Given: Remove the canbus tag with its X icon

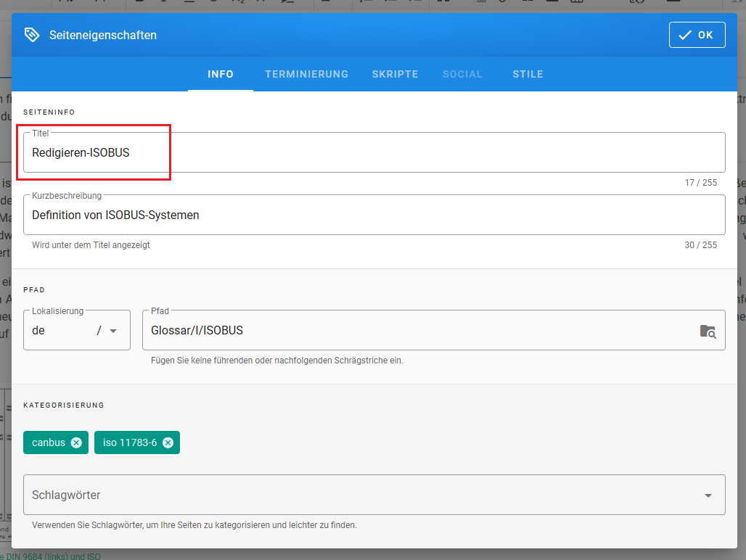Looking at the screenshot, I should pos(76,442).
